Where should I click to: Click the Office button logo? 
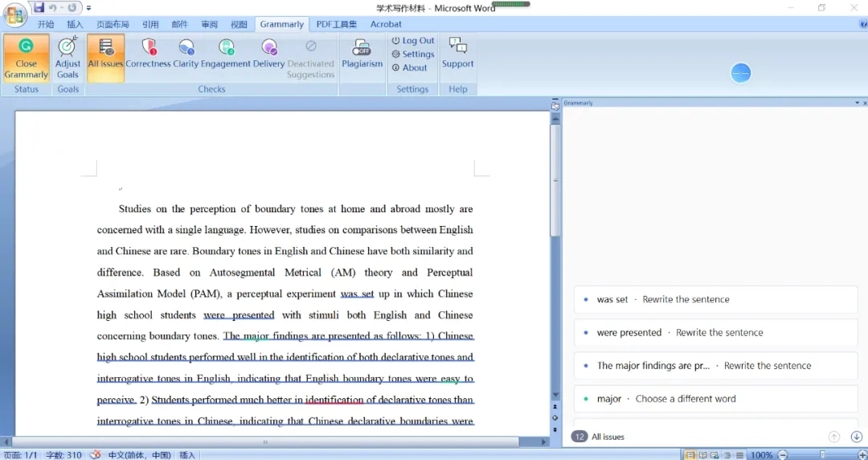pos(14,14)
